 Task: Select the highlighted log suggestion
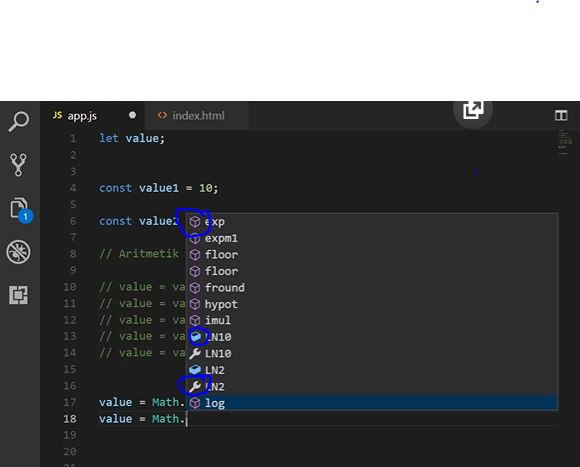point(372,403)
